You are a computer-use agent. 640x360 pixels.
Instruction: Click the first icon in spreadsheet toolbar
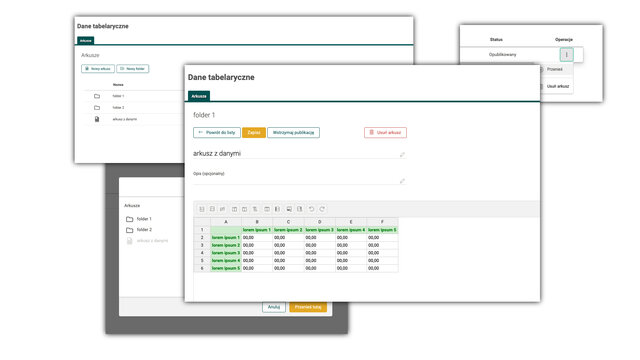(x=202, y=209)
